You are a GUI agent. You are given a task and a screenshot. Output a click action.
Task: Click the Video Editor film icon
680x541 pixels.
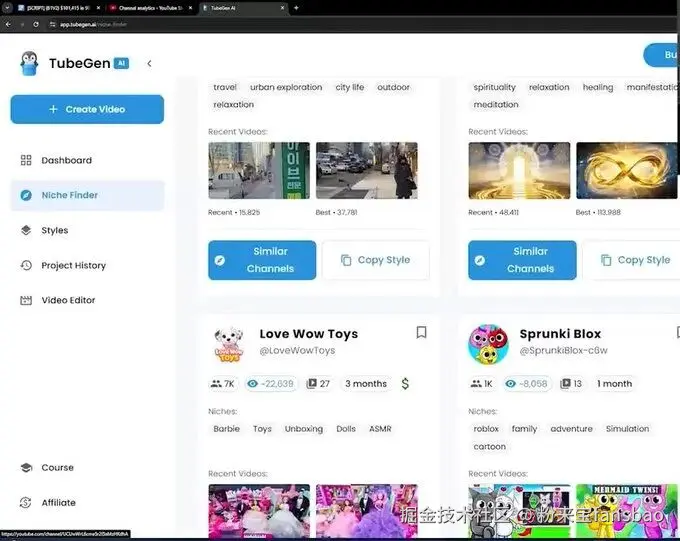[26, 300]
